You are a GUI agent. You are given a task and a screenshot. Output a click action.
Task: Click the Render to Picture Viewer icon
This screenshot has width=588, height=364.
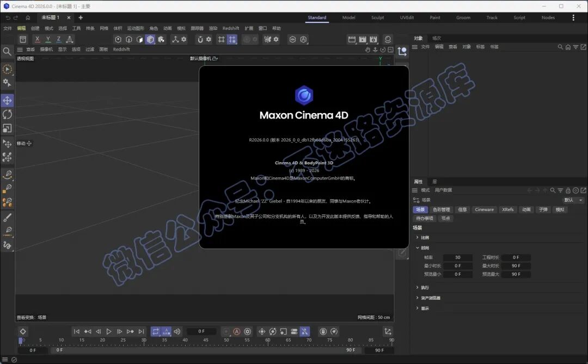362,39
